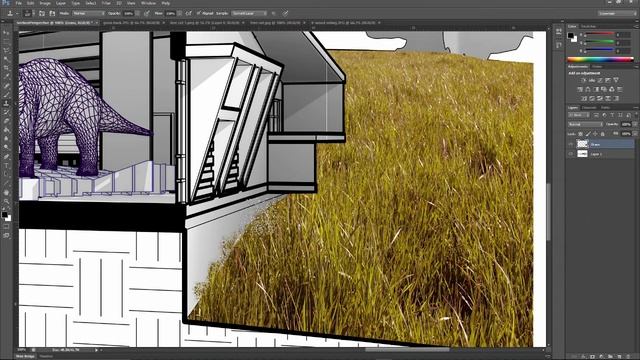This screenshot has height=360, width=640.
Task: Select the Dodge tool
Action: 6,147
